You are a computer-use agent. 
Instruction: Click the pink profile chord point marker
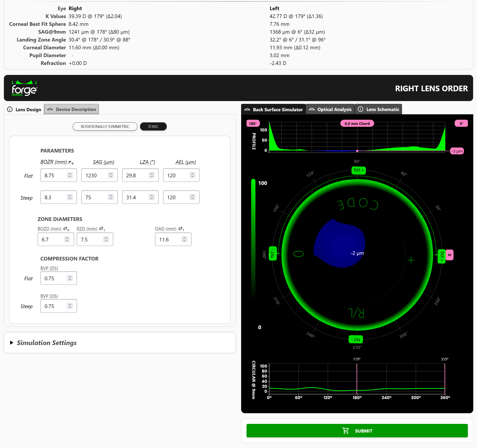(357, 151)
